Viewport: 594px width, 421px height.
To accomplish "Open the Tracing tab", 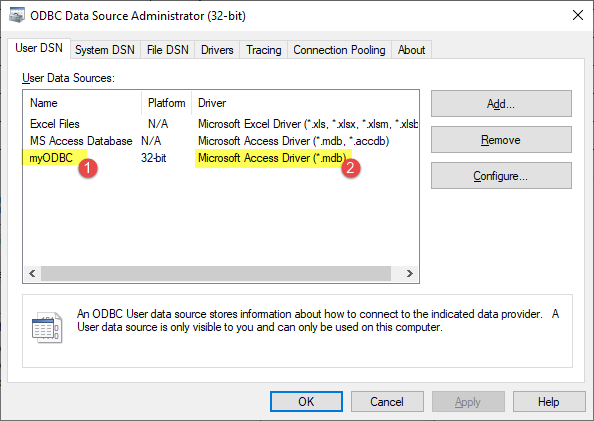I will click(264, 50).
